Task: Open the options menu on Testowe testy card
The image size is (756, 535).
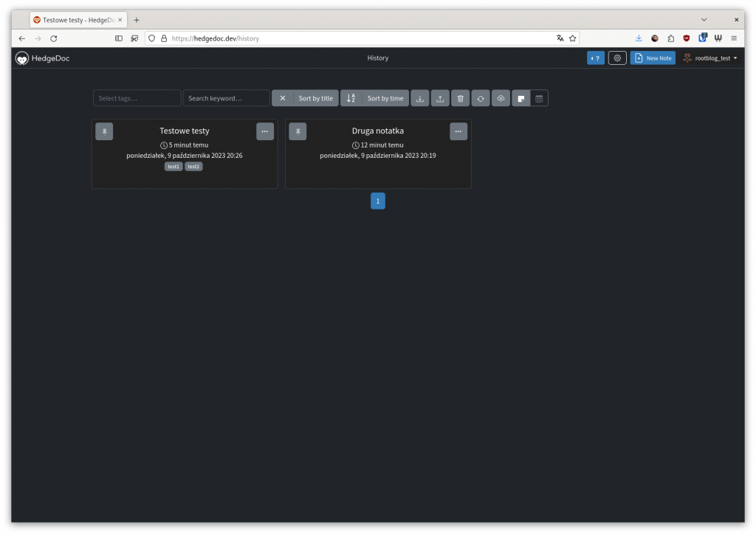Action: tap(265, 131)
